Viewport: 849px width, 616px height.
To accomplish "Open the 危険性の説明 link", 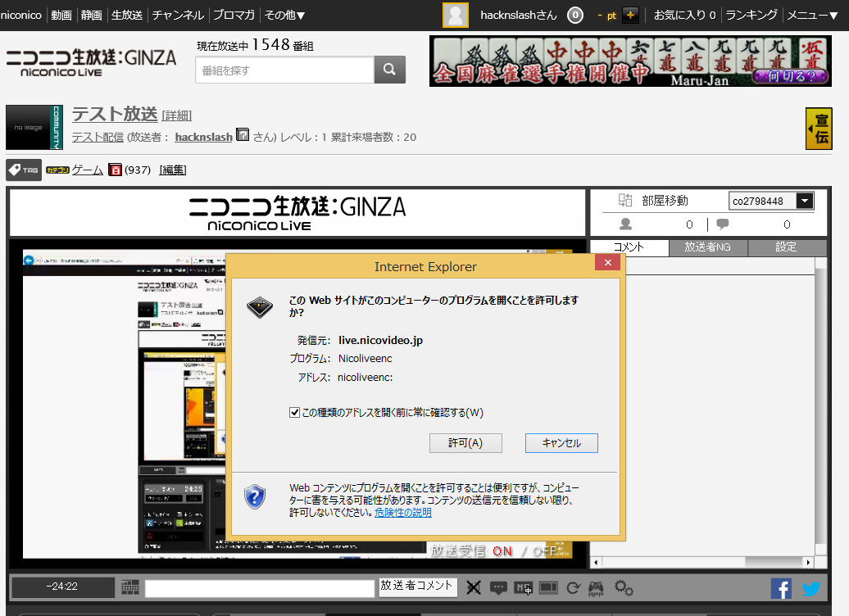I will coord(403,512).
